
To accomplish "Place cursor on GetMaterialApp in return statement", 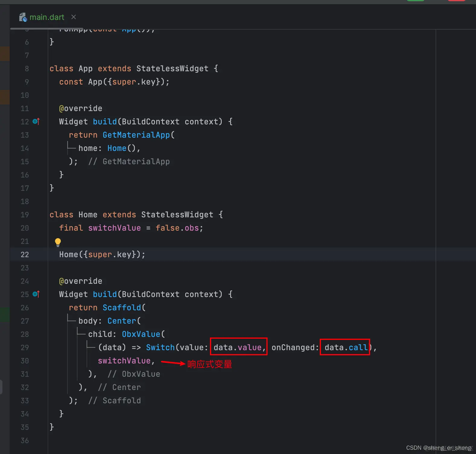I will tap(136, 135).
